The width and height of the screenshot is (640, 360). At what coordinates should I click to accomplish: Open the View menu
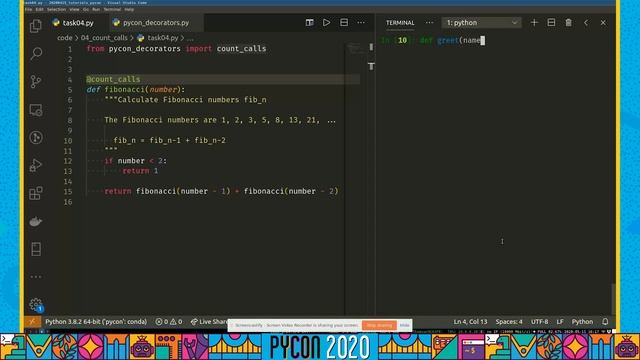pyautogui.click(x=74, y=9)
